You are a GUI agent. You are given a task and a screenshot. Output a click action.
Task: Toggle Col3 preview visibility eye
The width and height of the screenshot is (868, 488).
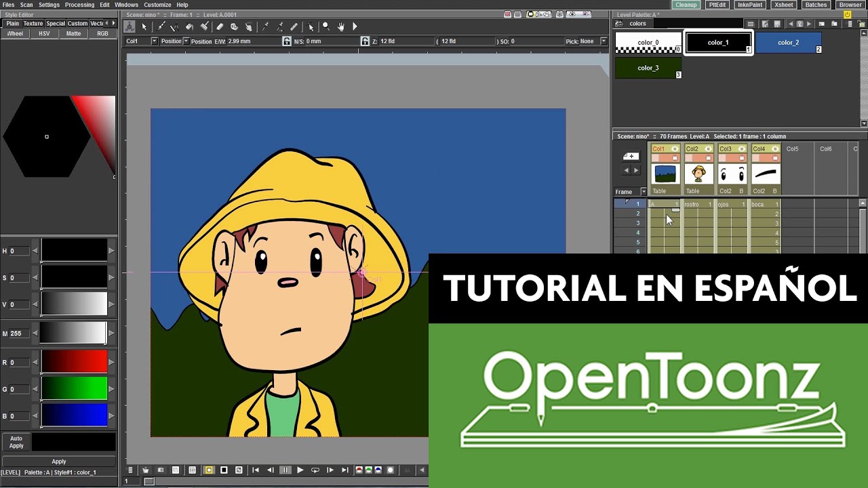click(742, 148)
